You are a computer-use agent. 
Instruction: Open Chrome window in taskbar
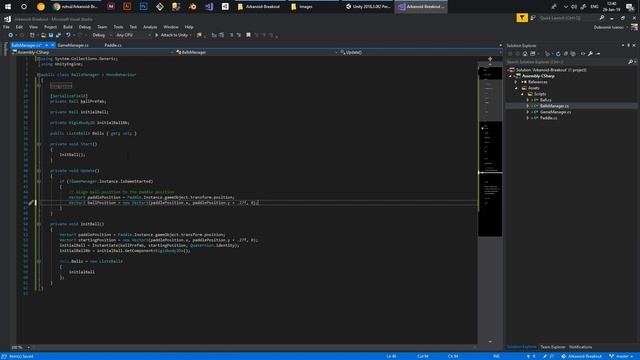(76, 7)
